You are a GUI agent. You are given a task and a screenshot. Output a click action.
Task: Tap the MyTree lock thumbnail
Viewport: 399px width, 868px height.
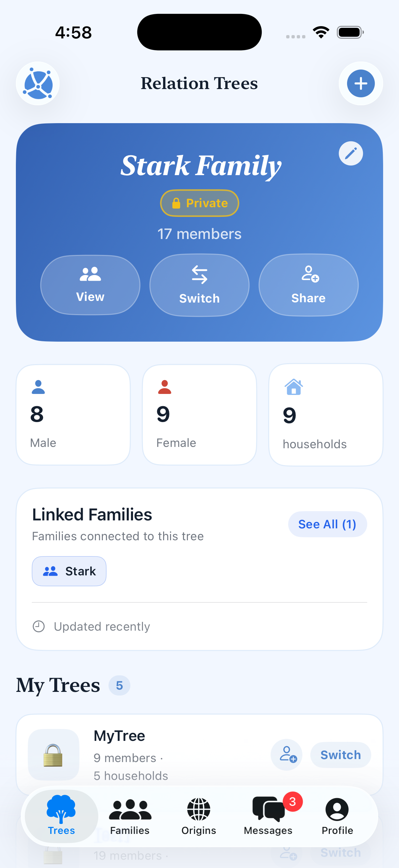coord(54,754)
